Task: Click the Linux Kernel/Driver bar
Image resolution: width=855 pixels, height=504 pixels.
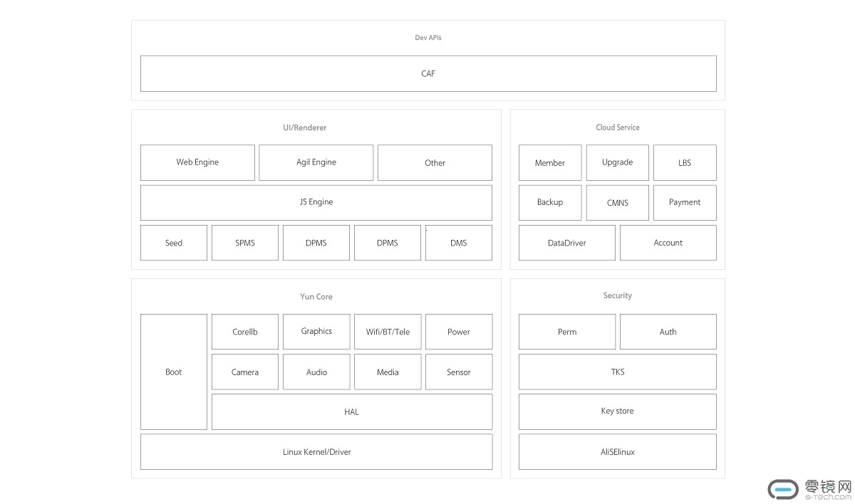Action: 316,452
